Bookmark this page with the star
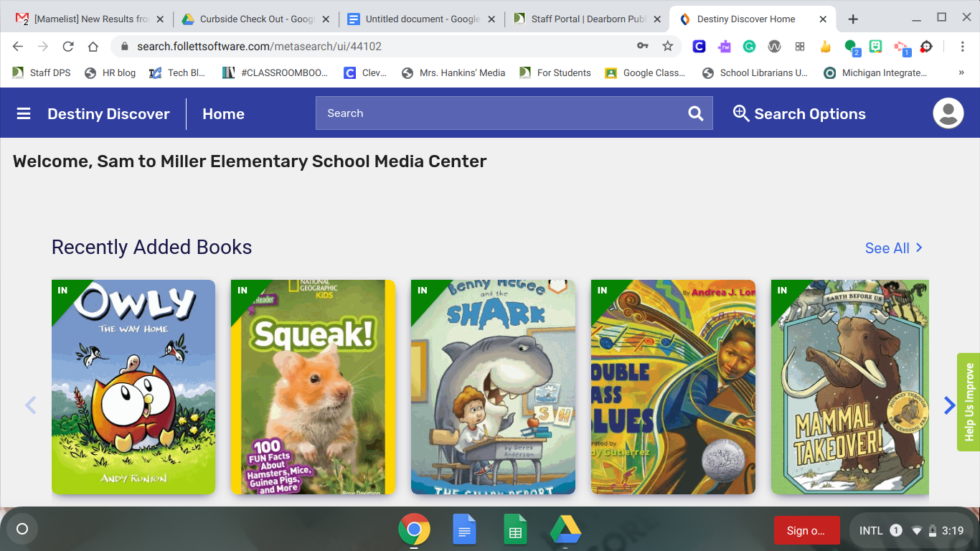This screenshot has height=551, width=980. tap(667, 46)
